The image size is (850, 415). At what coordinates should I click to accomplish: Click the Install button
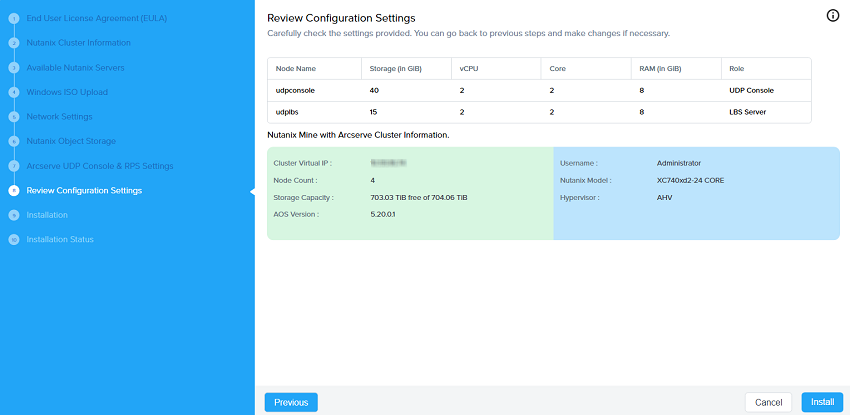tap(822, 403)
